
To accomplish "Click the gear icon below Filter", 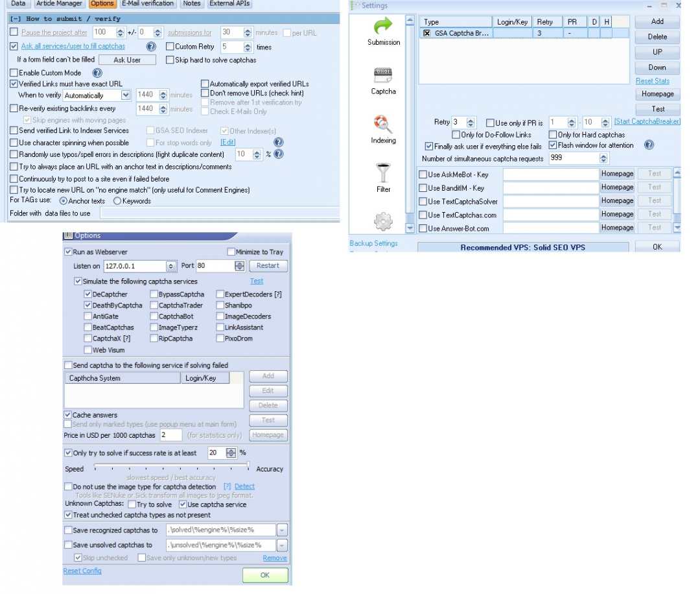I will pos(383,222).
